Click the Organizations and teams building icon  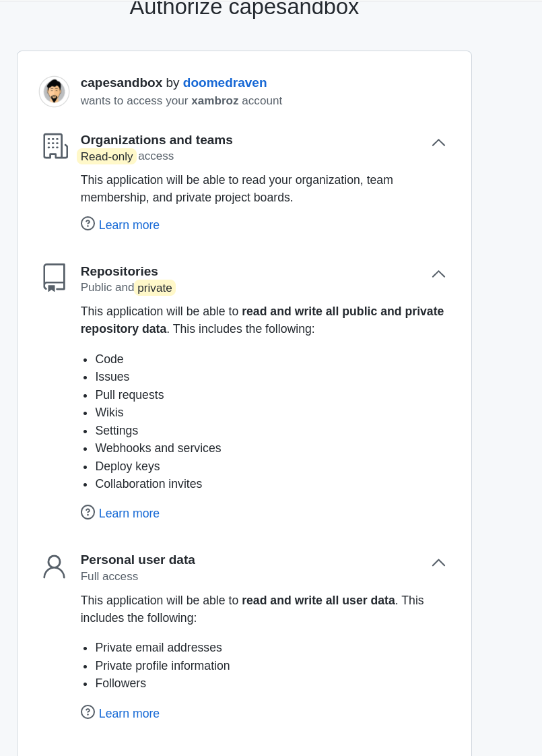coord(55,146)
